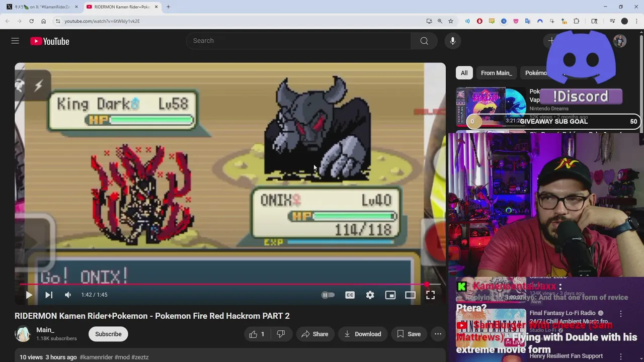Open the red shield extension icon
This screenshot has width=644, height=362.
click(479, 21)
